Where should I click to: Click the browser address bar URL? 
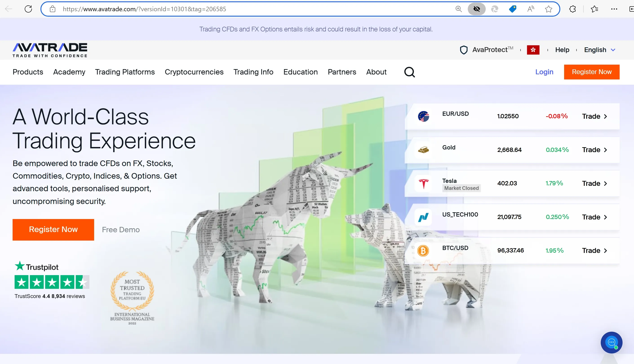pos(144,9)
